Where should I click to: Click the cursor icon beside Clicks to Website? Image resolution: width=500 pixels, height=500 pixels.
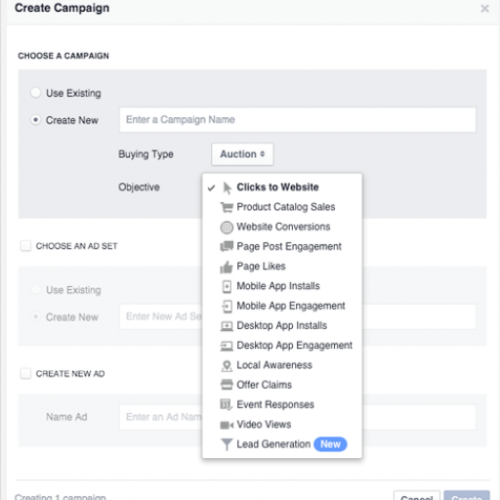[227, 188]
